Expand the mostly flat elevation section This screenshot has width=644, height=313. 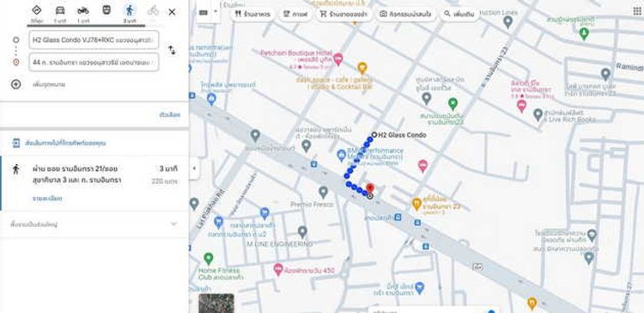tap(94, 224)
